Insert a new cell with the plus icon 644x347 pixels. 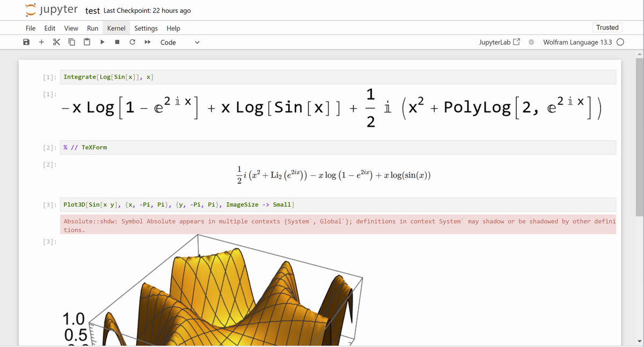point(42,42)
